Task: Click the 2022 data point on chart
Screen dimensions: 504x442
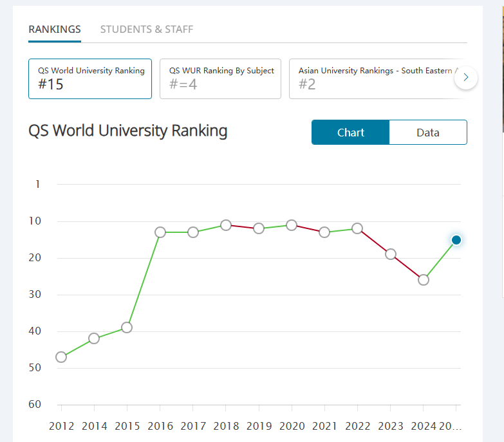Action: (357, 228)
